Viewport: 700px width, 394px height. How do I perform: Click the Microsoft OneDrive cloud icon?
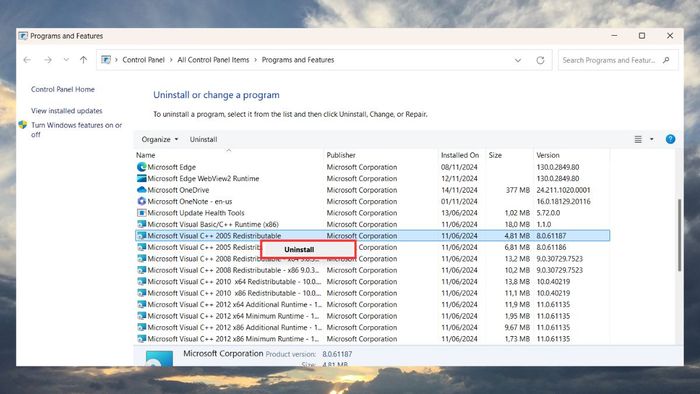142,190
